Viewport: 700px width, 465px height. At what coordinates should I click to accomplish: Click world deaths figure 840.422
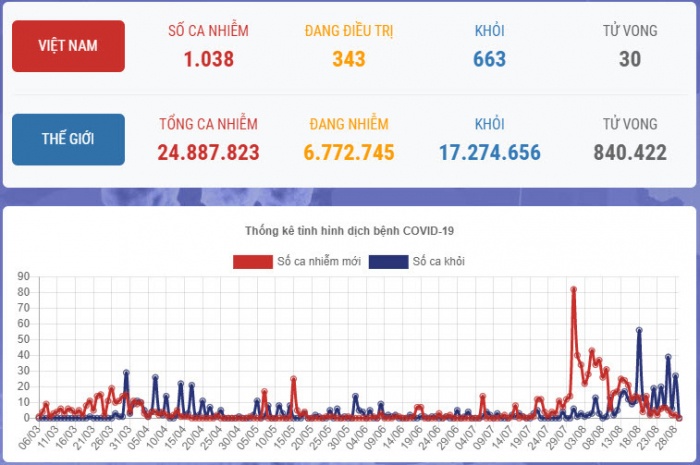tap(629, 153)
